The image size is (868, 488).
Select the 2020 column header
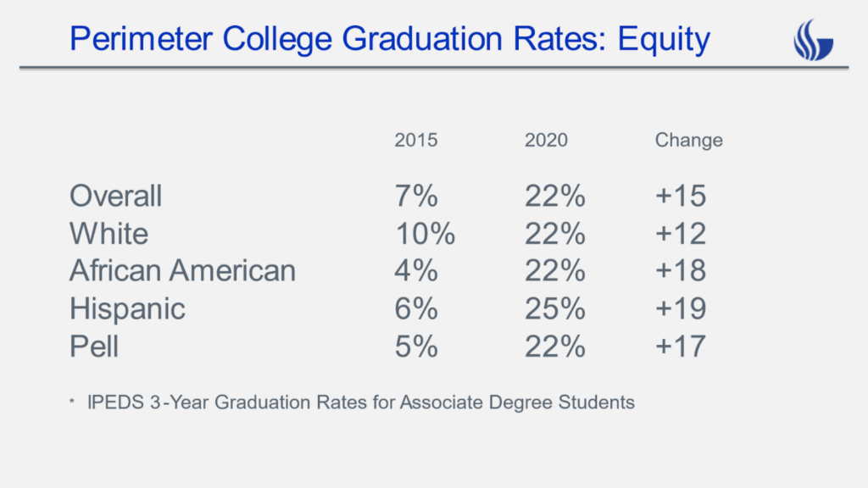(547, 141)
